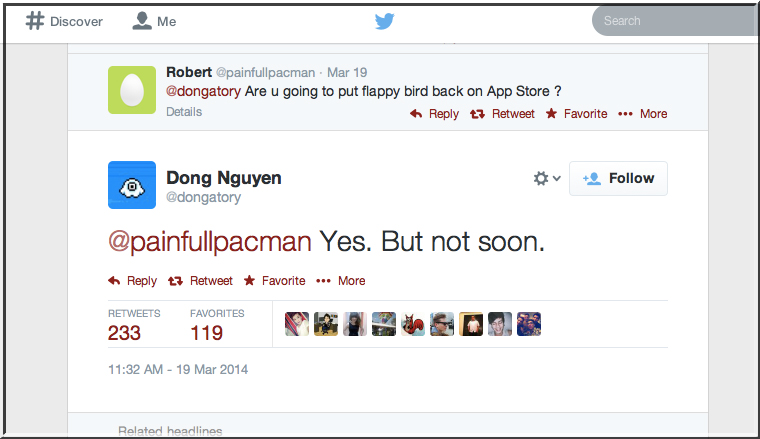The width and height of the screenshot is (760, 439).
Task: Open More options on Robert's tweet
Action: click(x=643, y=114)
